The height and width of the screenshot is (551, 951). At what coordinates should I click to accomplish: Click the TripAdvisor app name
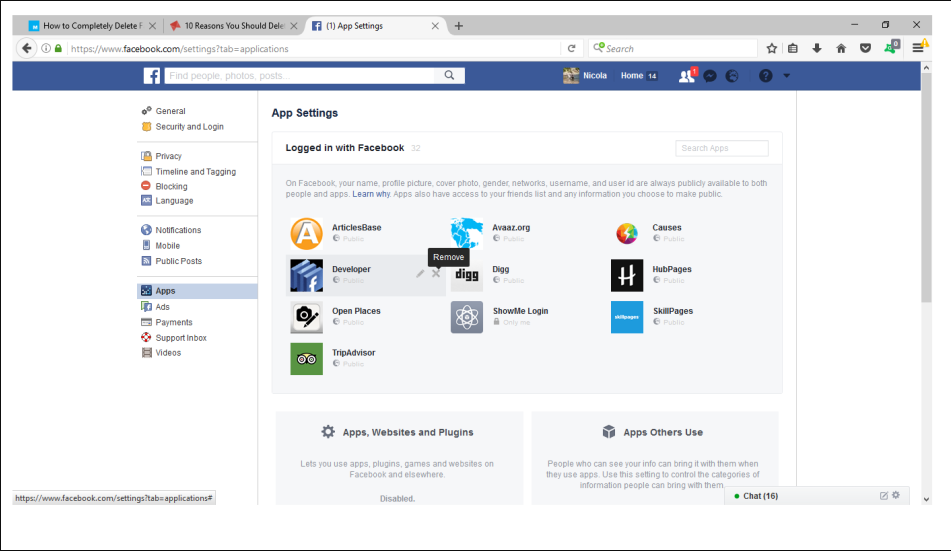tap(354, 353)
